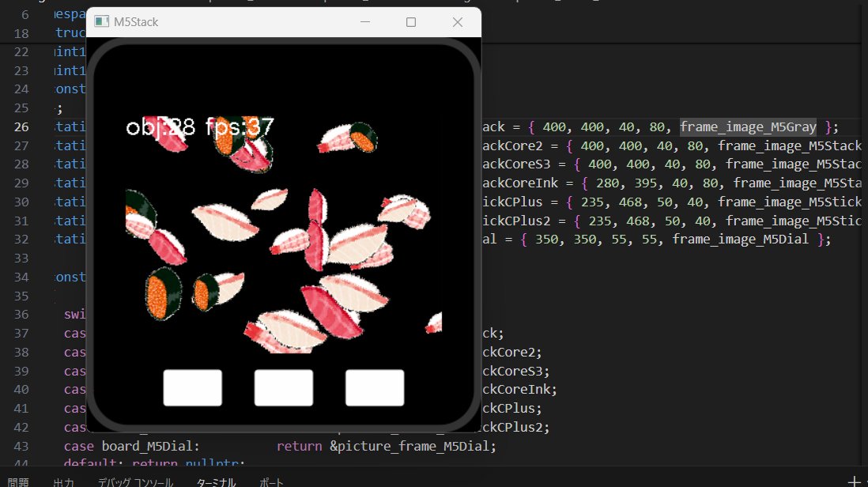Switch to デバッグ コンソール tab
868x487 pixels.
pos(136,482)
